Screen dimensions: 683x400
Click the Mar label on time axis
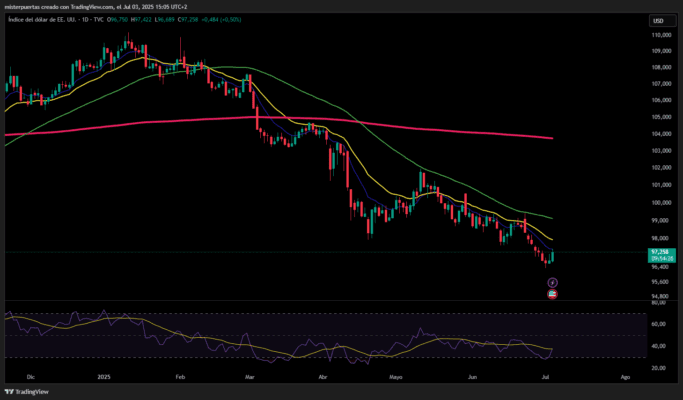(x=249, y=378)
